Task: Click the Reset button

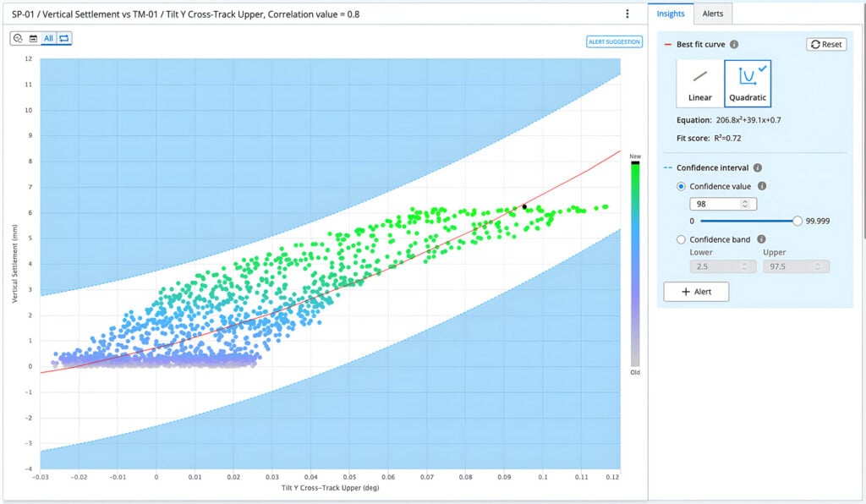Action: click(826, 44)
